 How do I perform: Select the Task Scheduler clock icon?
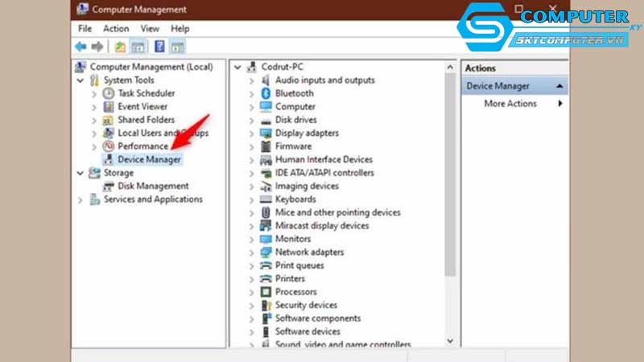point(109,93)
